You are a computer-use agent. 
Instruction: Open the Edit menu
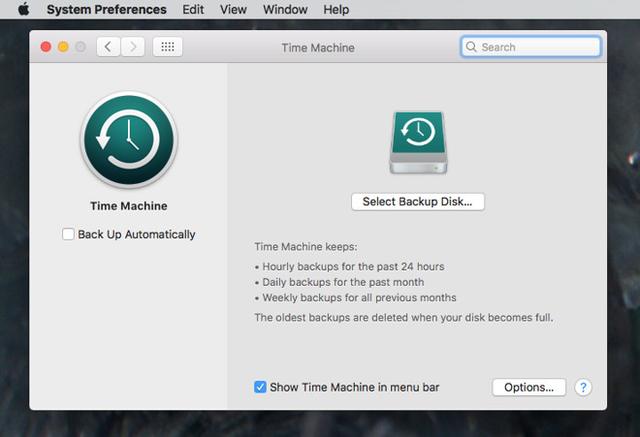[x=193, y=10]
